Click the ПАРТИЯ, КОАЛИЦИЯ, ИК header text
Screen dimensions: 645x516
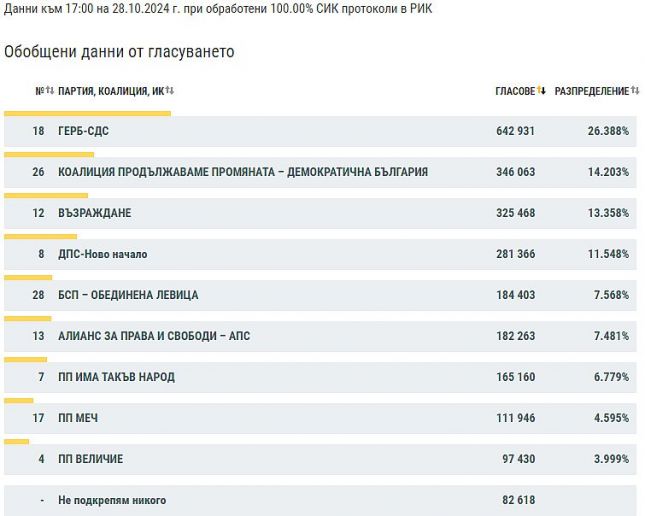click(111, 91)
